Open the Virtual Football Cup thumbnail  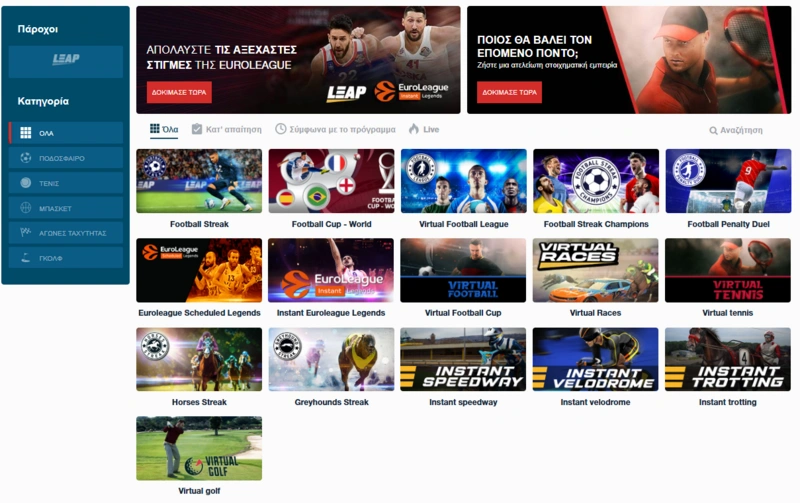pyautogui.click(x=463, y=270)
